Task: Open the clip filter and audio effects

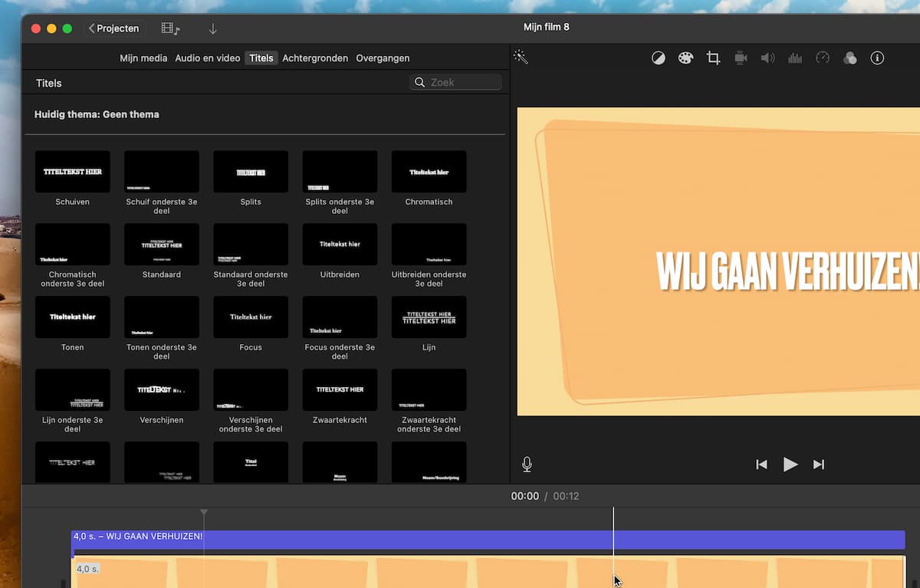Action: point(849,58)
